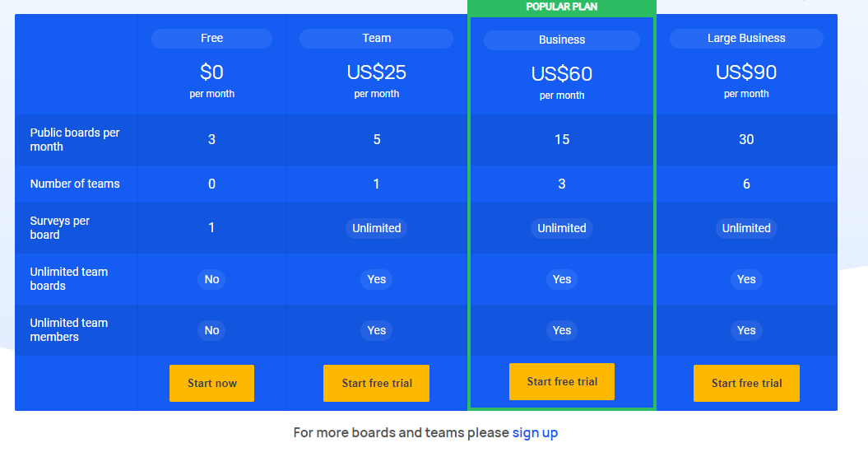Click Unlimited surveys badge in Large Business column

pos(746,228)
